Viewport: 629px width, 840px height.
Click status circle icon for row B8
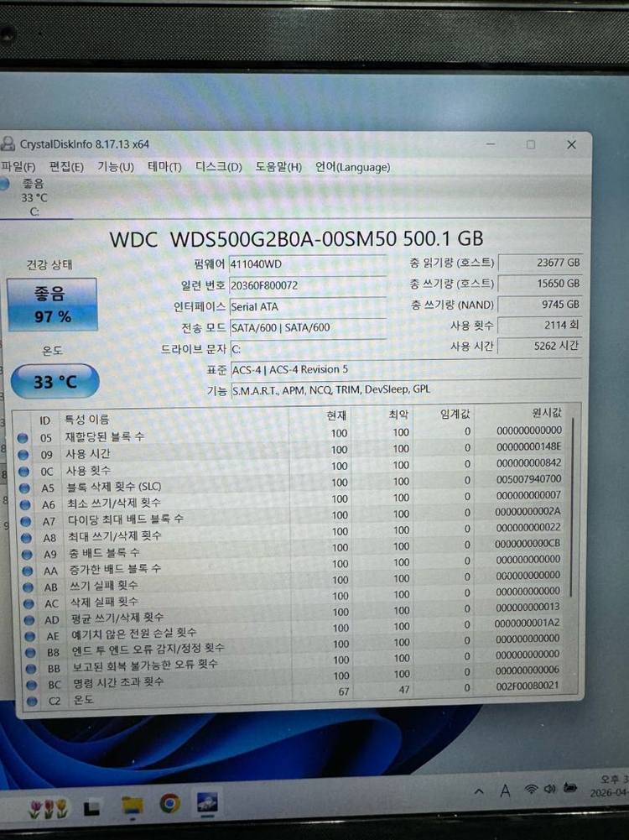pos(30,653)
